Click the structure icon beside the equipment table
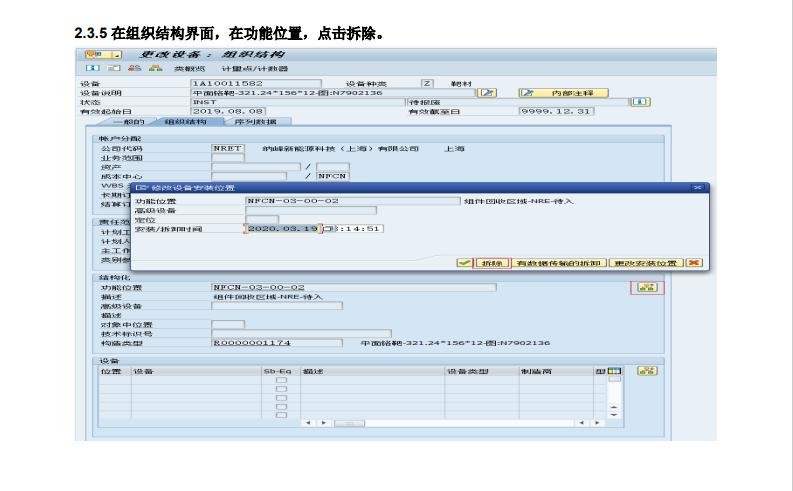The image size is (793, 491). pos(647,371)
